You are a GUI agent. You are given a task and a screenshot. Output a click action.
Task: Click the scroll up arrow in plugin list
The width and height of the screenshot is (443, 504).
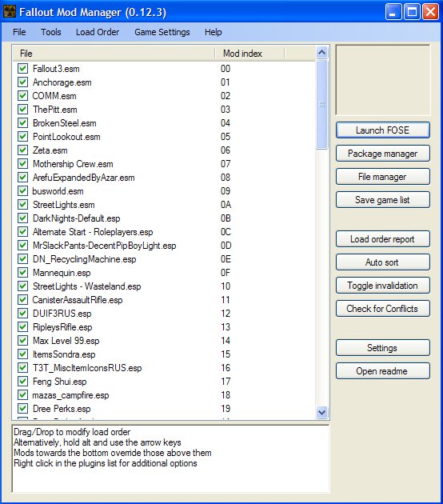(x=322, y=52)
